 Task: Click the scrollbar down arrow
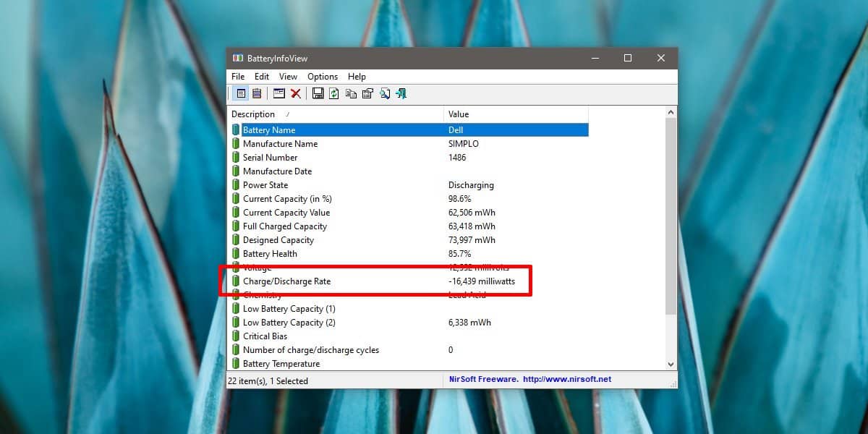click(x=671, y=365)
